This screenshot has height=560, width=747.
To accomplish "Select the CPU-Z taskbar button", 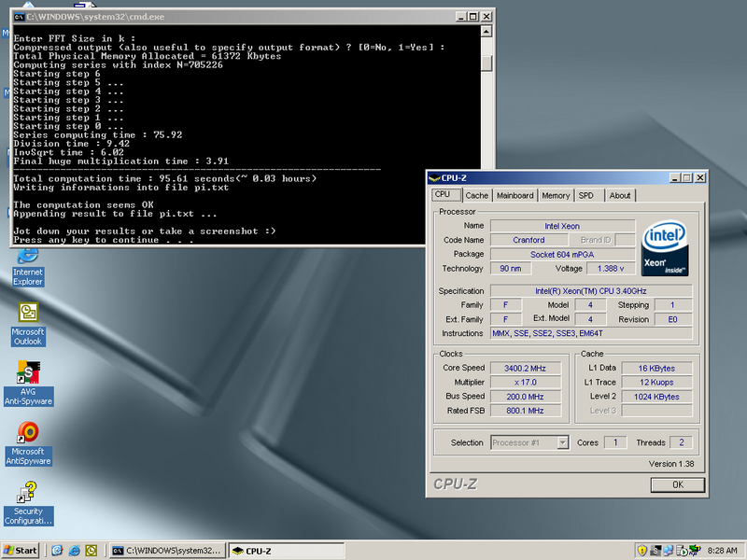I will point(286,551).
